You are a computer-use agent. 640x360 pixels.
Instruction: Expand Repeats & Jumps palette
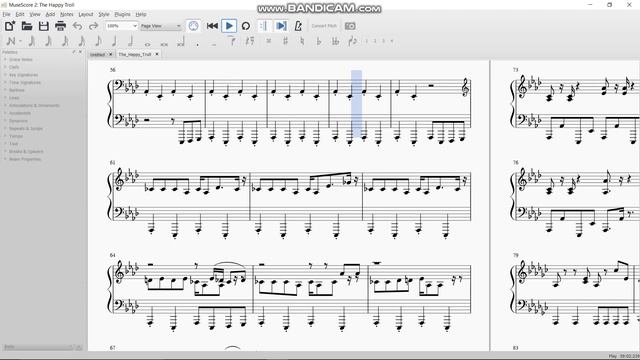point(26,129)
